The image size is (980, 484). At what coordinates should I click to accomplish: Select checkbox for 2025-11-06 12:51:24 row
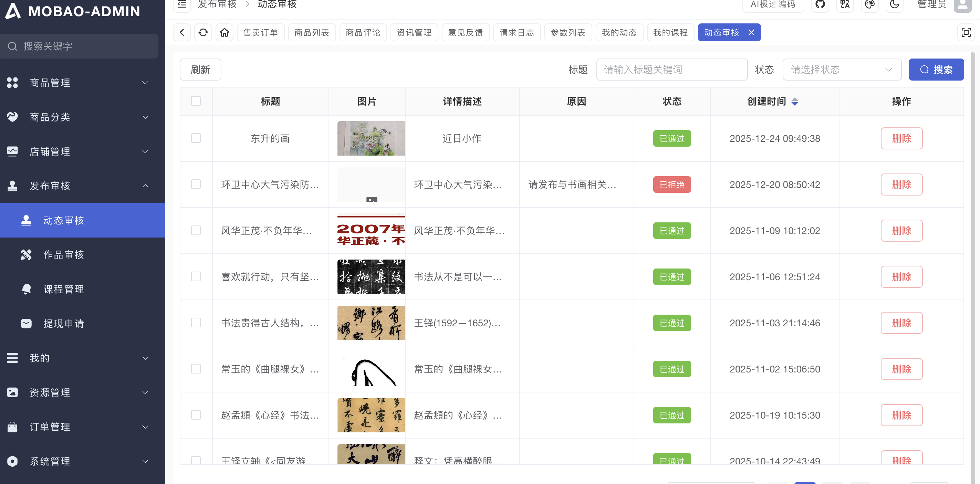coord(196,276)
